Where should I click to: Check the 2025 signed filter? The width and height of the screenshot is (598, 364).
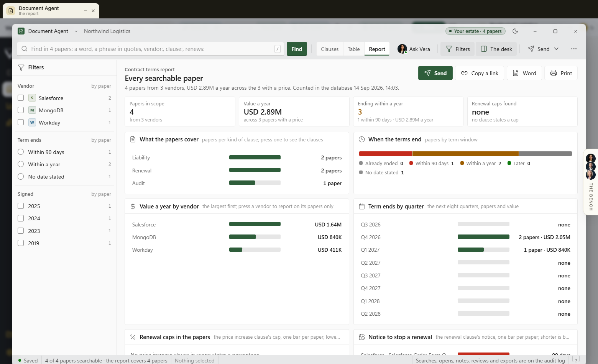click(x=21, y=206)
